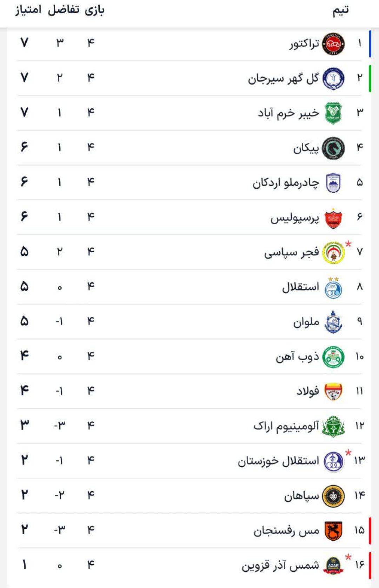Open the Paykan horse-head logo
Image resolution: width=379 pixels, height=588 pixels.
[x=333, y=148]
